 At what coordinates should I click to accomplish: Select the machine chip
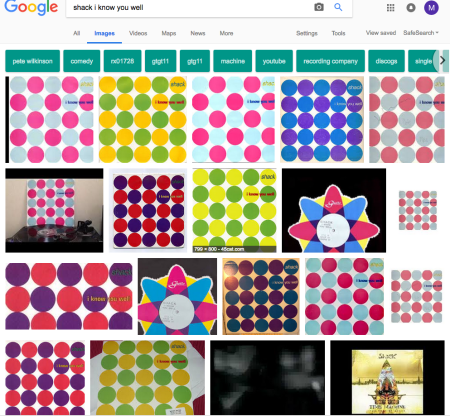click(x=233, y=61)
